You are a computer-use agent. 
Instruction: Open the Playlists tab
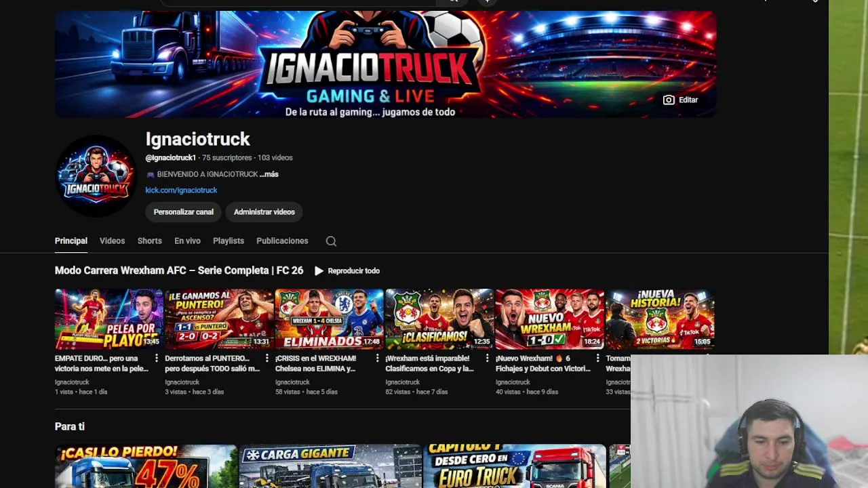pyautogui.click(x=229, y=241)
